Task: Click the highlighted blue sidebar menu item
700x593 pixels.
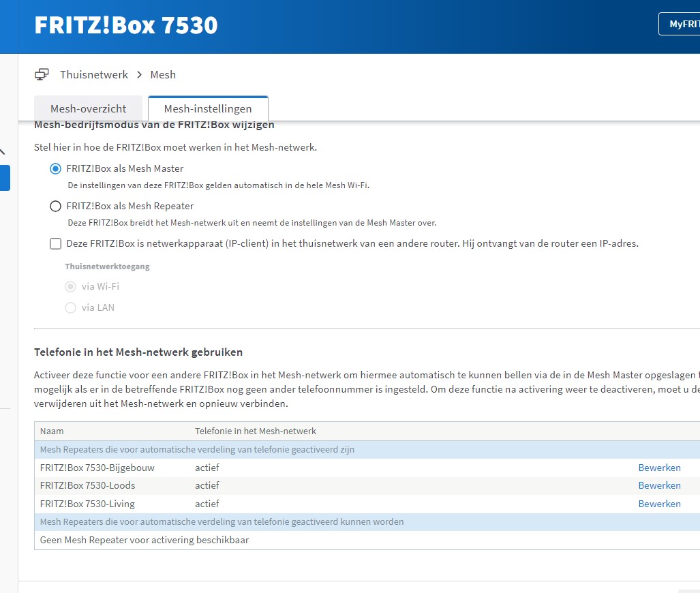Action: coord(5,178)
